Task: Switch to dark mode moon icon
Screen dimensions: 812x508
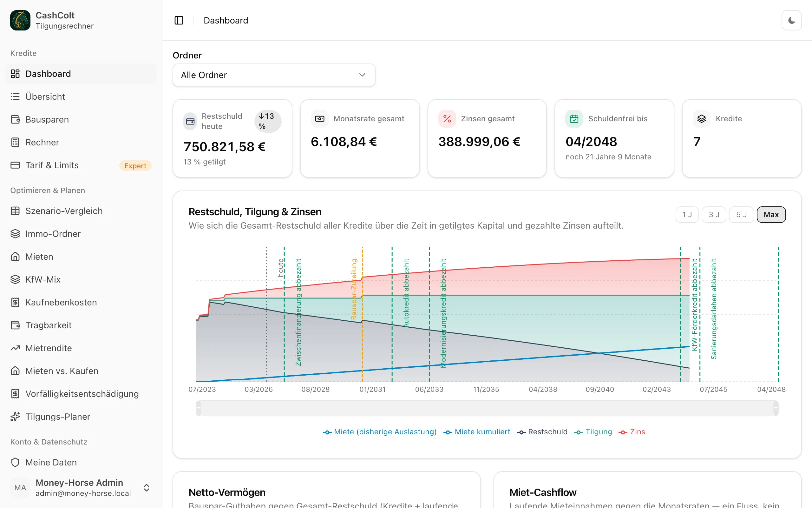Action: pyautogui.click(x=791, y=21)
